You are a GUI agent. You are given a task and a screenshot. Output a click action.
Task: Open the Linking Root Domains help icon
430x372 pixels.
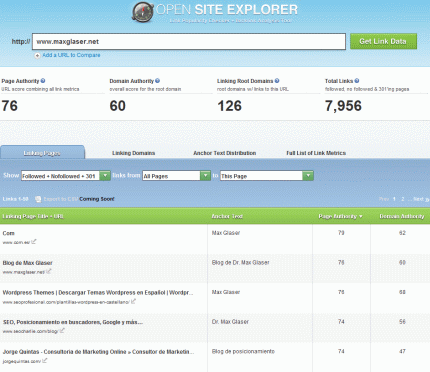(x=277, y=81)
